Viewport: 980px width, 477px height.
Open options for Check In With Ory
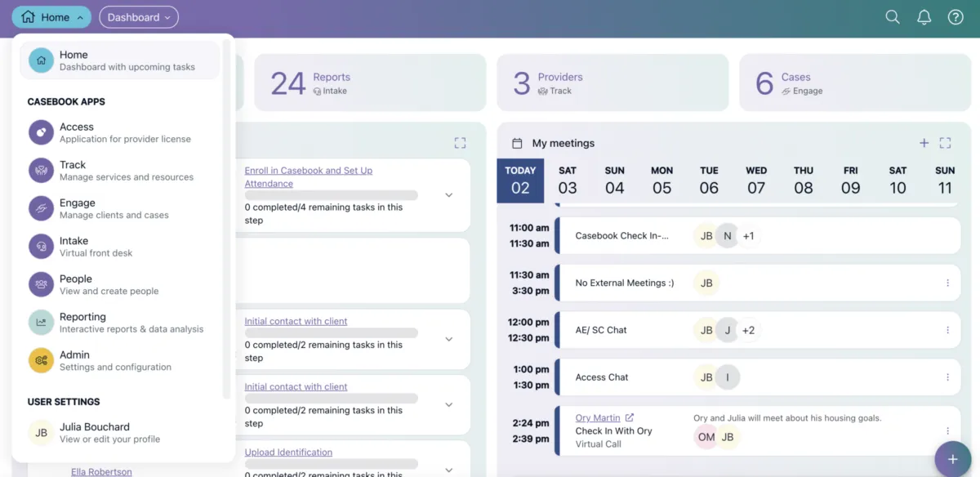pyautogui.click(x=948, y=430)
